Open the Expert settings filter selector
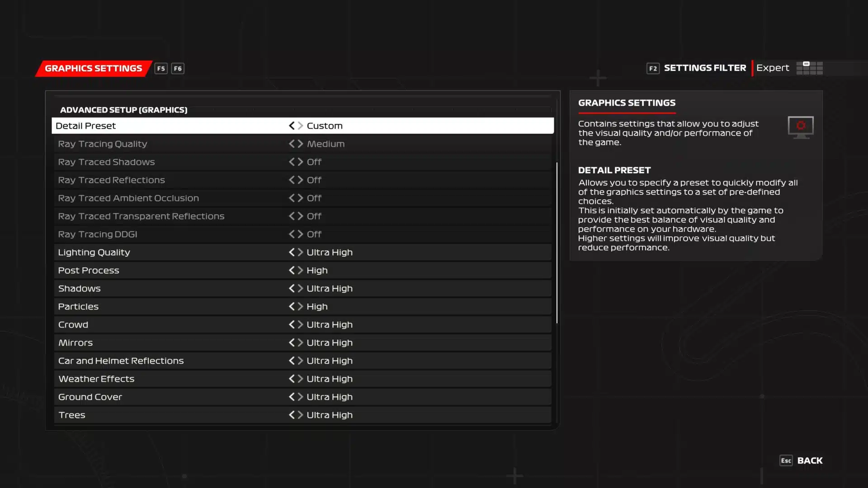 pyautogui.click(x=773, y=68)
